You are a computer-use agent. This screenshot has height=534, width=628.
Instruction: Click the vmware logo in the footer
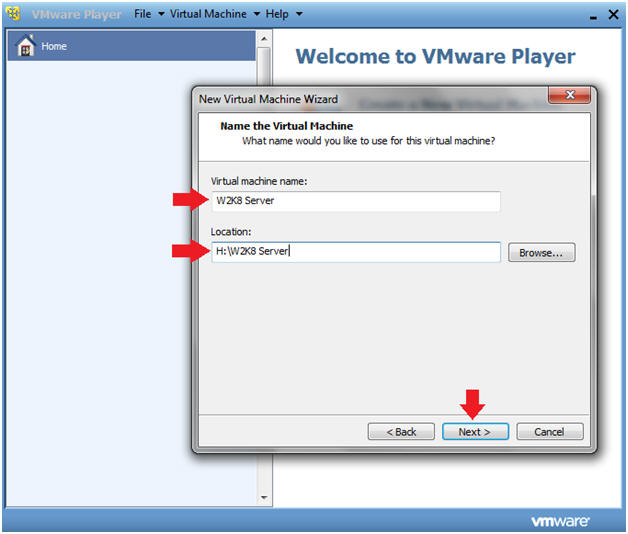(560, 521)
